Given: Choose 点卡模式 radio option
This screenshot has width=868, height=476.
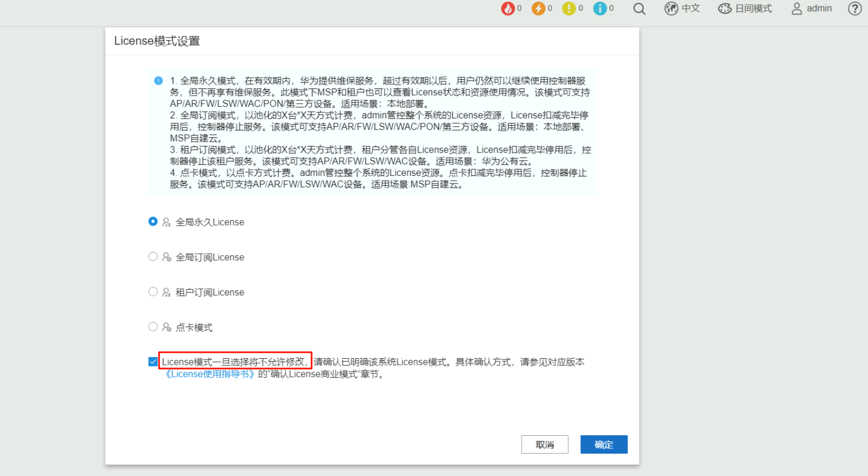Looking at the screenshot, I should 153,327.
